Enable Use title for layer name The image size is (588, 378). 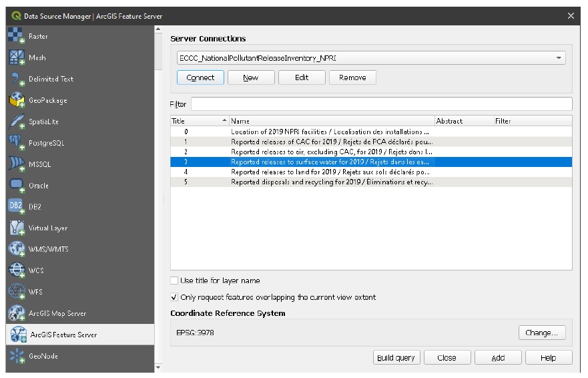point(174,280)
